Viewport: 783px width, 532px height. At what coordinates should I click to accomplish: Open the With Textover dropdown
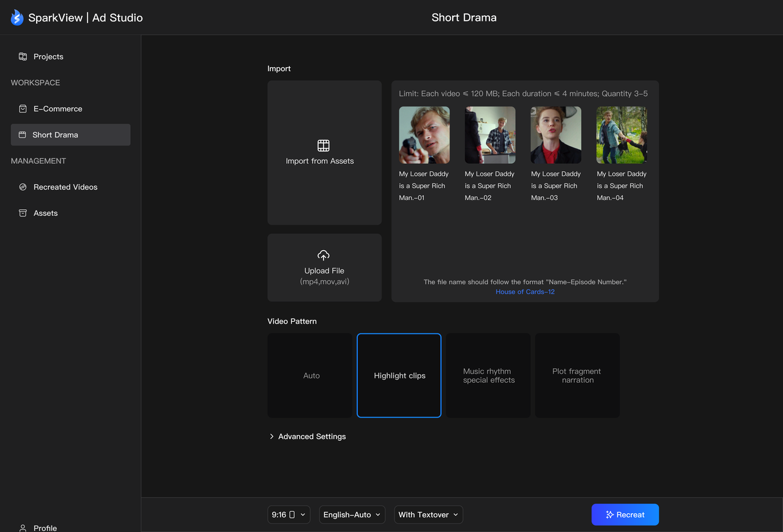[428, 515]
